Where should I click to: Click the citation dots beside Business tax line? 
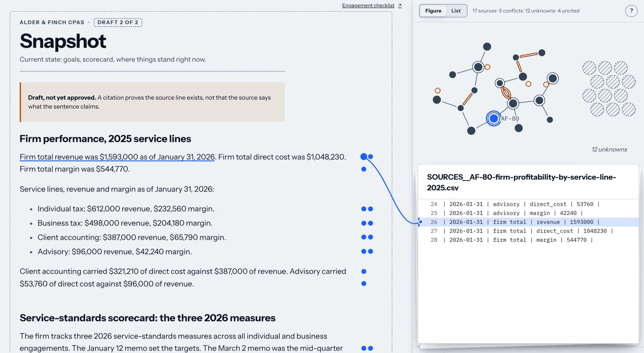tap(367, 223)
